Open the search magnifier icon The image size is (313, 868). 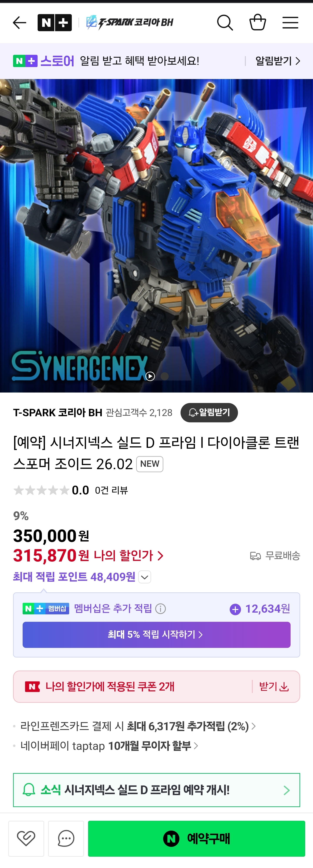[225, 23]
